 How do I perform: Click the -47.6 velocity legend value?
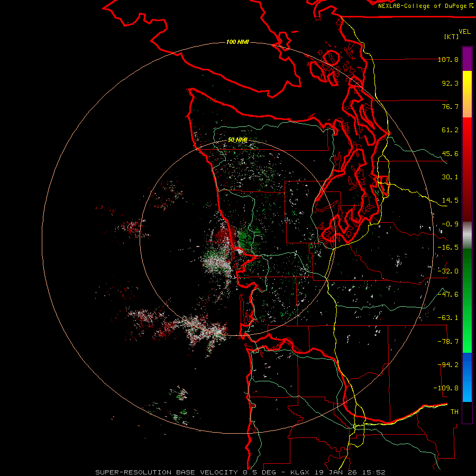[448, 294]
